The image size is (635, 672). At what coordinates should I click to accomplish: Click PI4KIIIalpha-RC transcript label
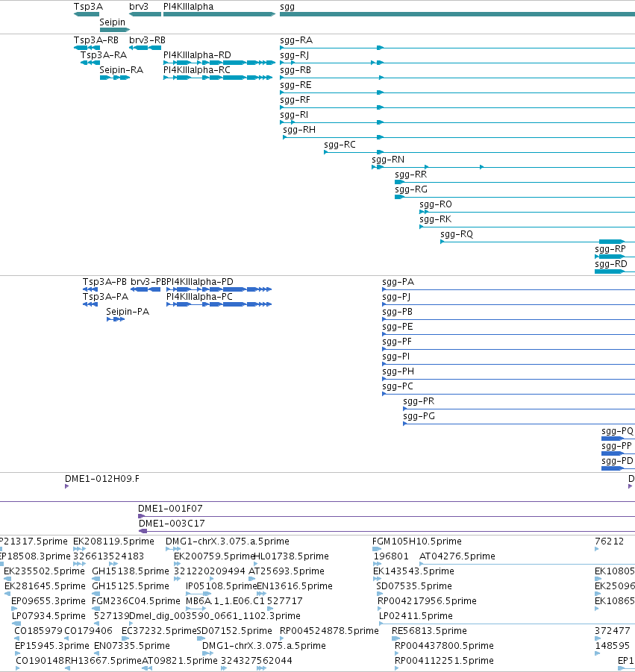click(197, 70)
